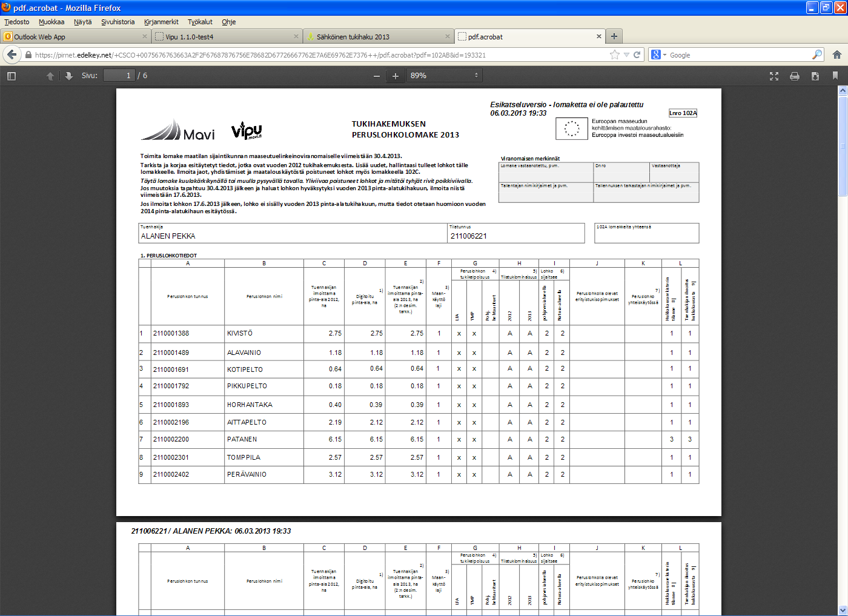
Task: Switch PDF to presentation mode
Action: 774,76
